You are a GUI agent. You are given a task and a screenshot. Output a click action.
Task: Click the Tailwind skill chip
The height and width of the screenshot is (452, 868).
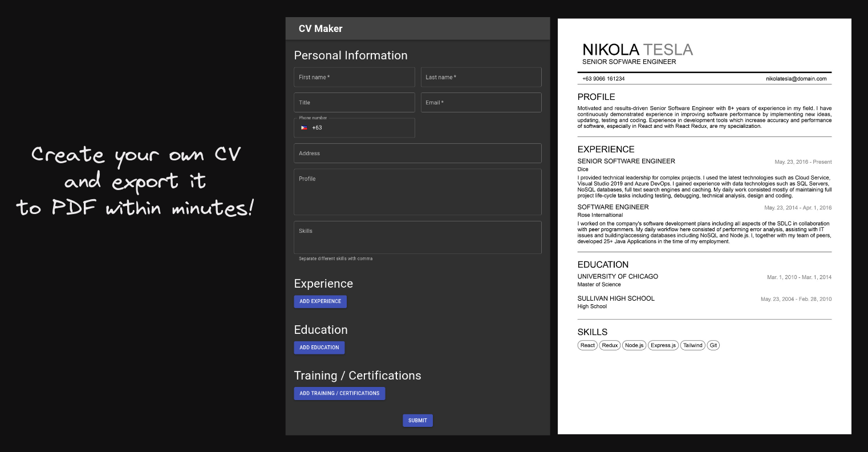693,345
